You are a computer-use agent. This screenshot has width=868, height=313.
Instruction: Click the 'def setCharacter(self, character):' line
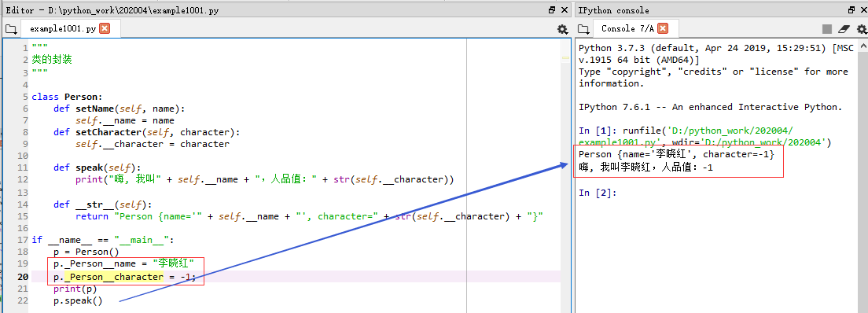pos(147,132)
